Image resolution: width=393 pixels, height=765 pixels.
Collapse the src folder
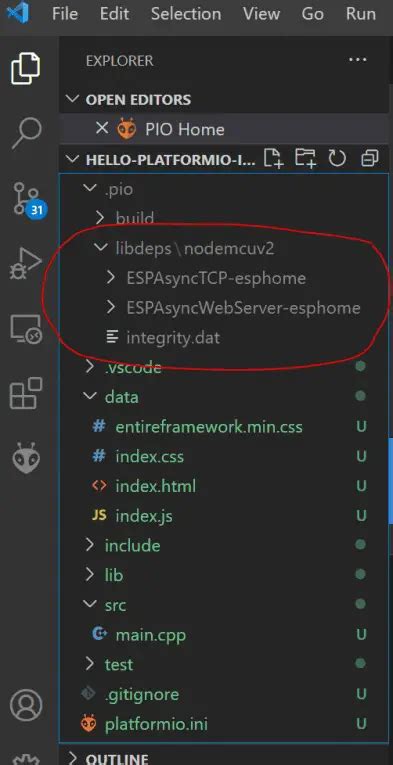(x=90, y=605)
